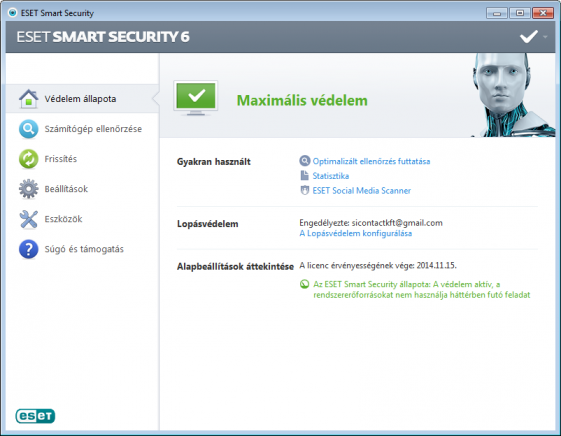Open the Statisztika link
561x436 pixels.
(331, 176)
